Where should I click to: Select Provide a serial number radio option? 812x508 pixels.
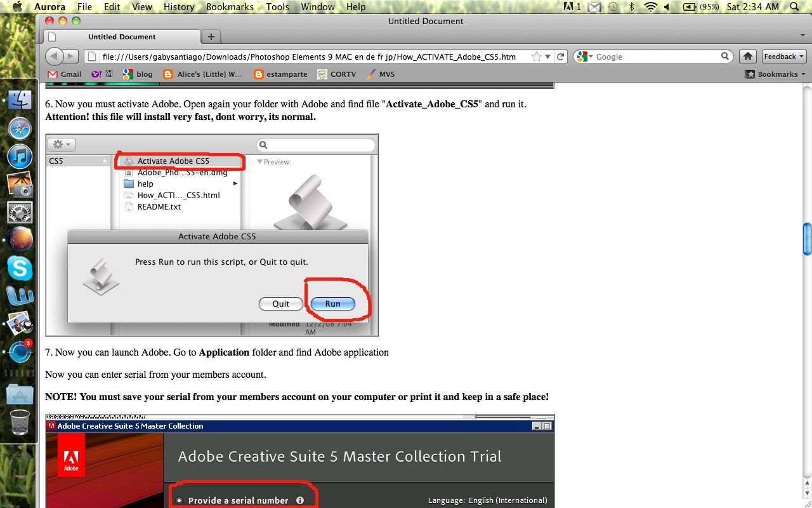click(x=180, y=500)
